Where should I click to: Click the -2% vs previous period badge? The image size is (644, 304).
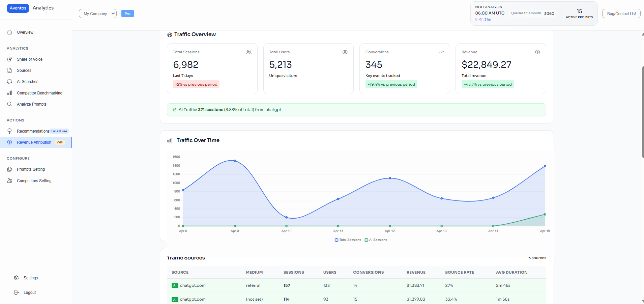coord(196,84)
